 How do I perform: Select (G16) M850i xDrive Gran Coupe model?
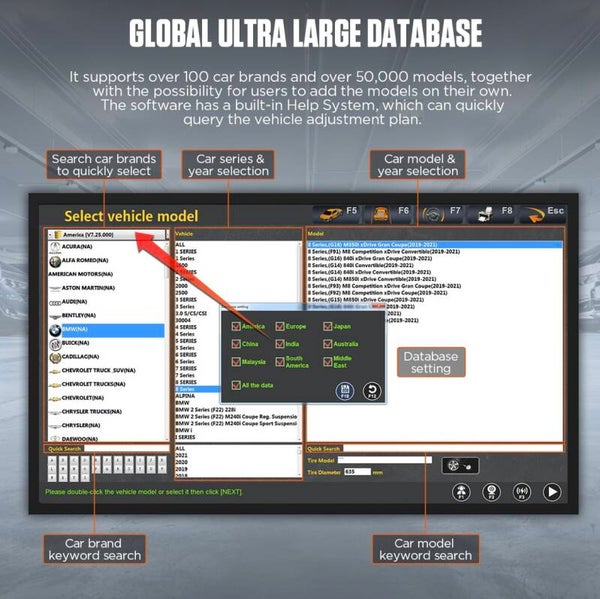(435, 245)
